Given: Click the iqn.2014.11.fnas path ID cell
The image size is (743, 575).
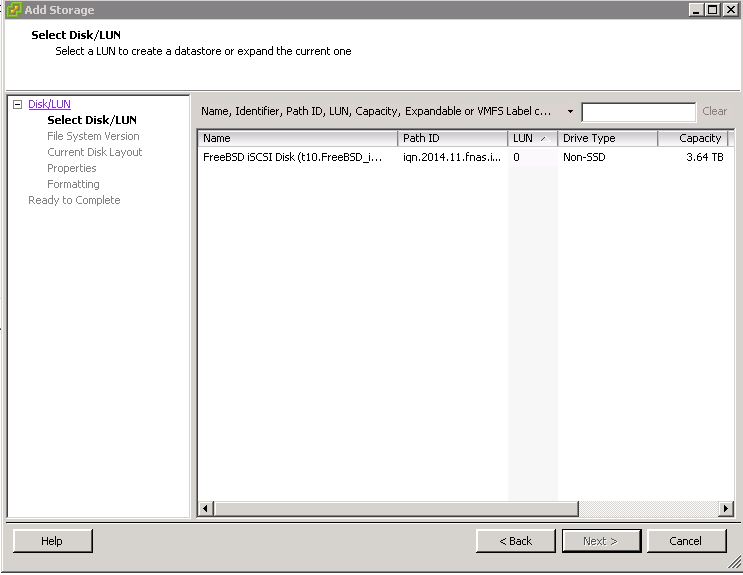Looking at the screenshot, I should coord(452,157).
